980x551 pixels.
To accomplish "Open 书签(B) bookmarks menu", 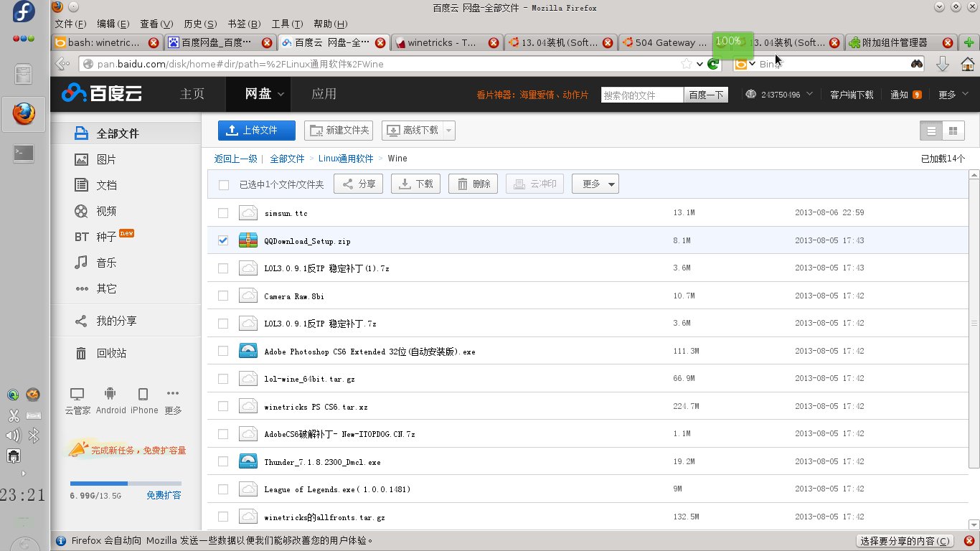I will point(244,24).
